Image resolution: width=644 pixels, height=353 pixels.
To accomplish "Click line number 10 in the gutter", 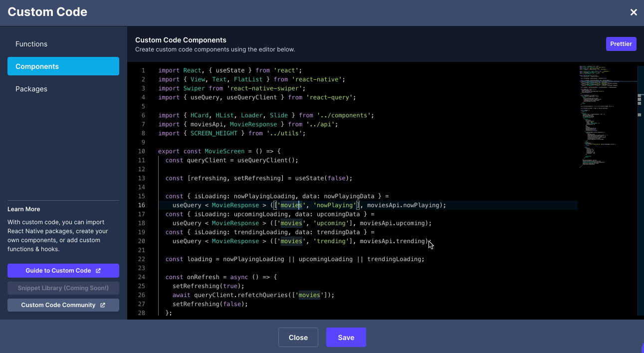I will pos(142,151).
